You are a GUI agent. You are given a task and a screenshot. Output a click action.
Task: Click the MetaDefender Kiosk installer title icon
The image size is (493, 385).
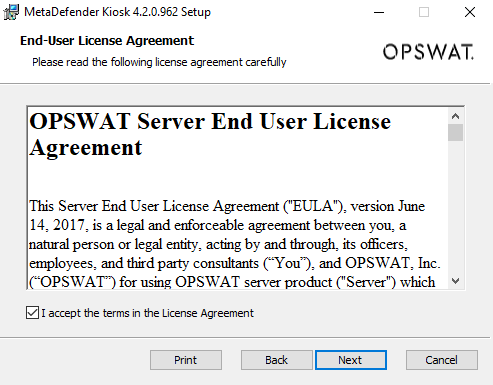(11, 12)
